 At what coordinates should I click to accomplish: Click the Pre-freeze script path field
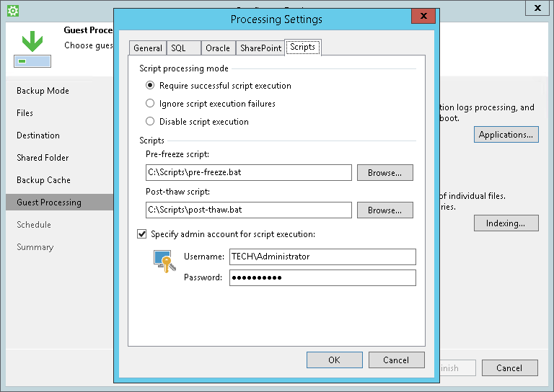tap(248, 173)
